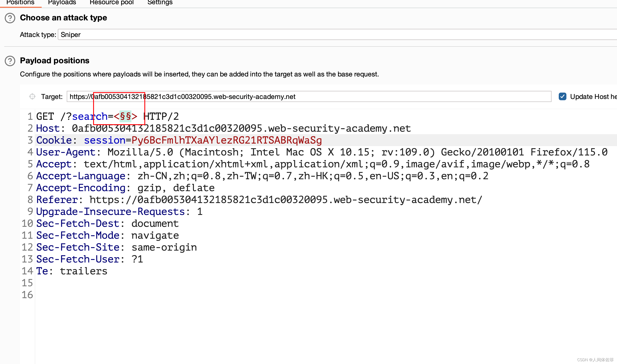Switch to the Resource pool tab
Image resolution: width=617 pixels, height=364 pixels.
[x=111, y=3]
